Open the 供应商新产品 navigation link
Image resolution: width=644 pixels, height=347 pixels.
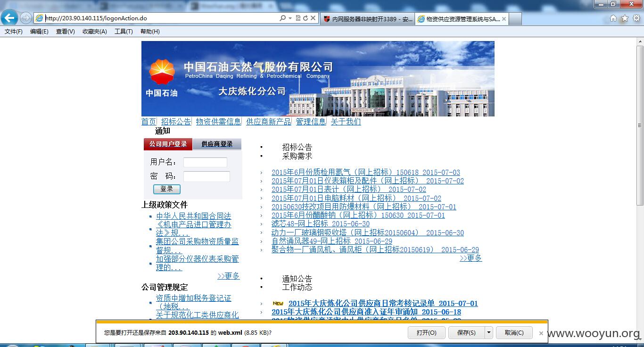click(x=268, y=122)
